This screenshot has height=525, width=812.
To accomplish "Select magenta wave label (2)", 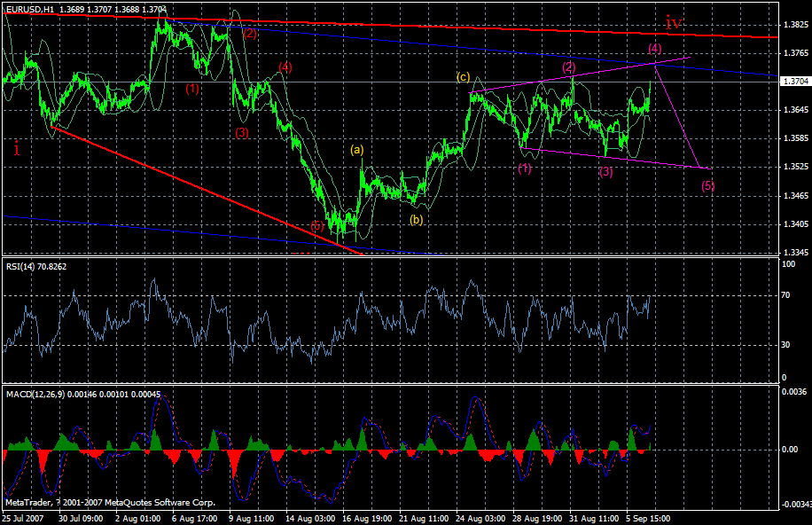I will point(569,67).
